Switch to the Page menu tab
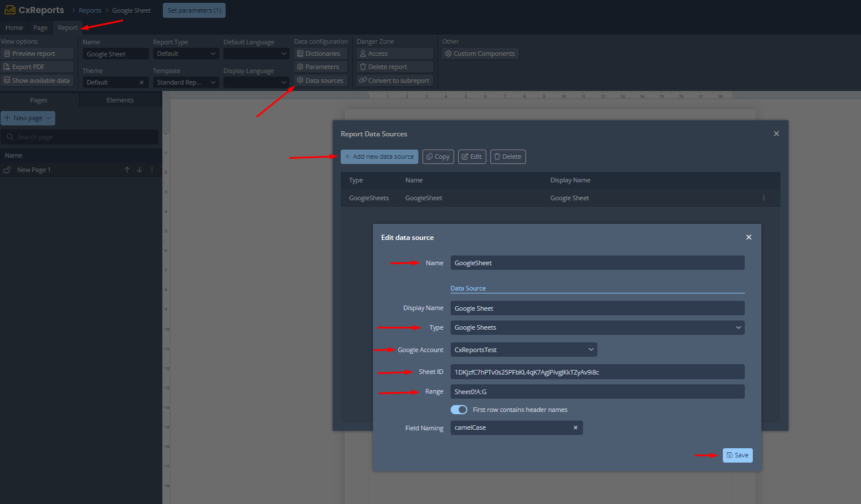The image size is (861, 504). 40,28
